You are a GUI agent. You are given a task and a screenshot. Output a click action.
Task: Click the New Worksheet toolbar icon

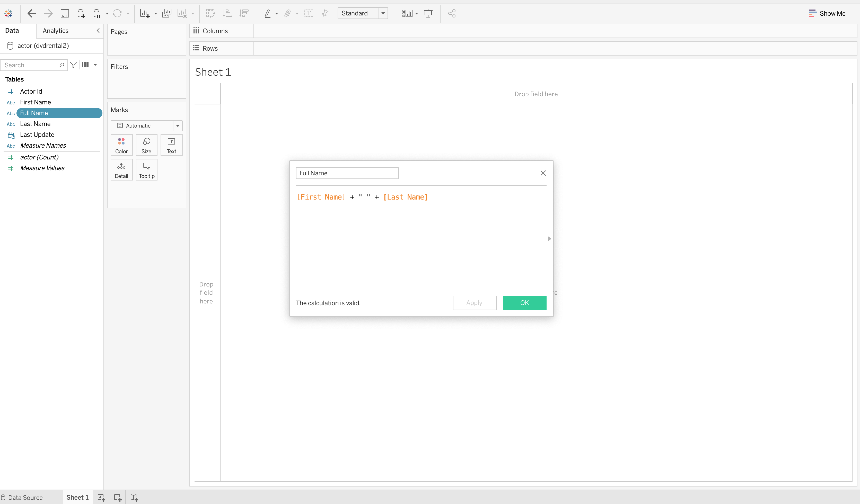[x=145, y=13]
